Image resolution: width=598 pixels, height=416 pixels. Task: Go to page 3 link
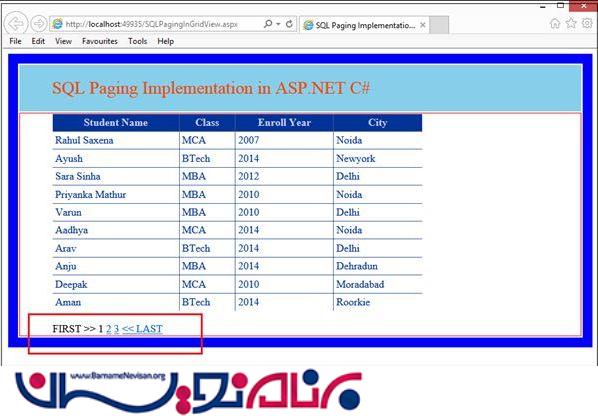117,329
